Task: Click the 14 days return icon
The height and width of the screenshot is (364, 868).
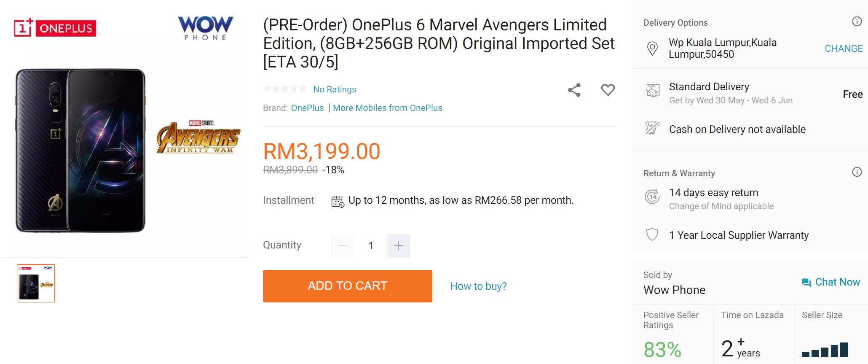Action: pyautogui.click(x=652, y=197)
